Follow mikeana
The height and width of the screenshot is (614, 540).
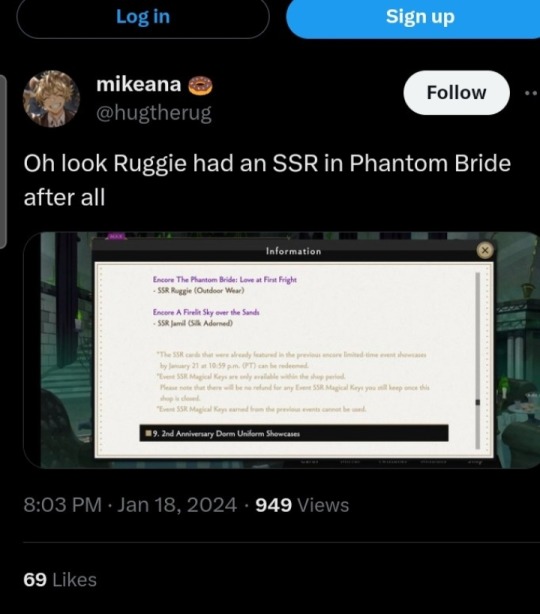click(457, 93)
